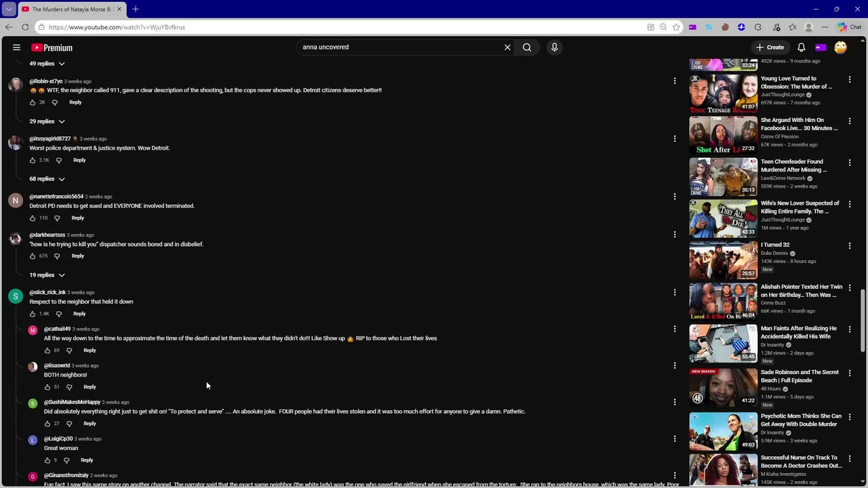
Task: Open options menu for @Robin-x7yo comment
Action: coord(674,81)
